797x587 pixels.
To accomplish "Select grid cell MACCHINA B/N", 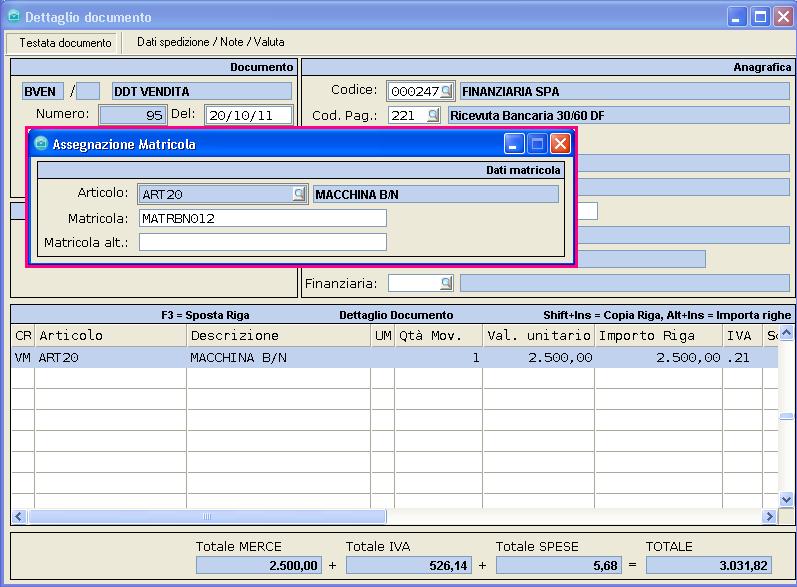I will coord(278,358).
